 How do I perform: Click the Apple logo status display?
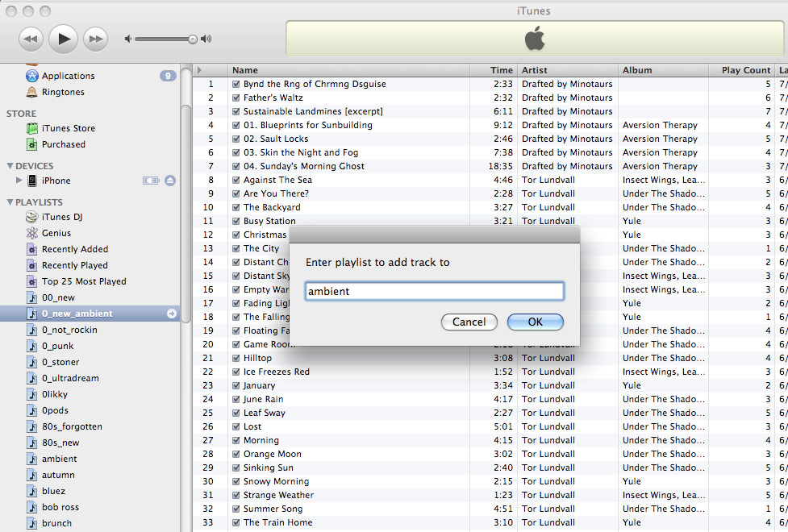click(534, 39)
